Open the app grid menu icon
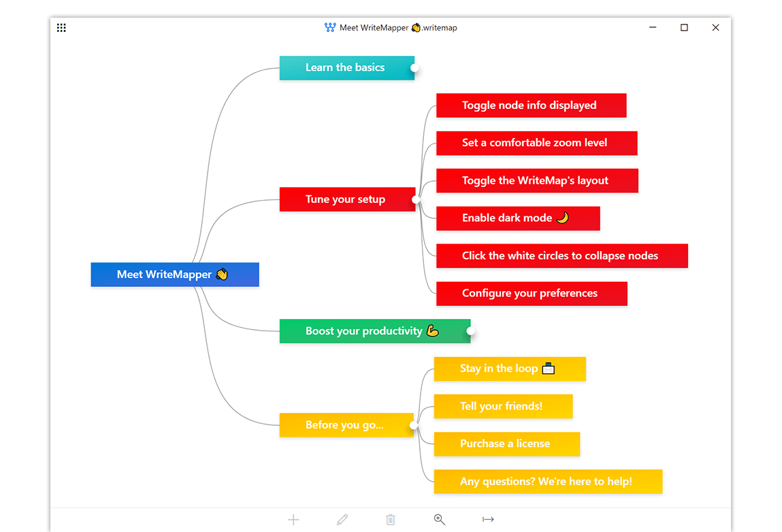The height and width of the screenshot is (532, 782). coord(61,28)
